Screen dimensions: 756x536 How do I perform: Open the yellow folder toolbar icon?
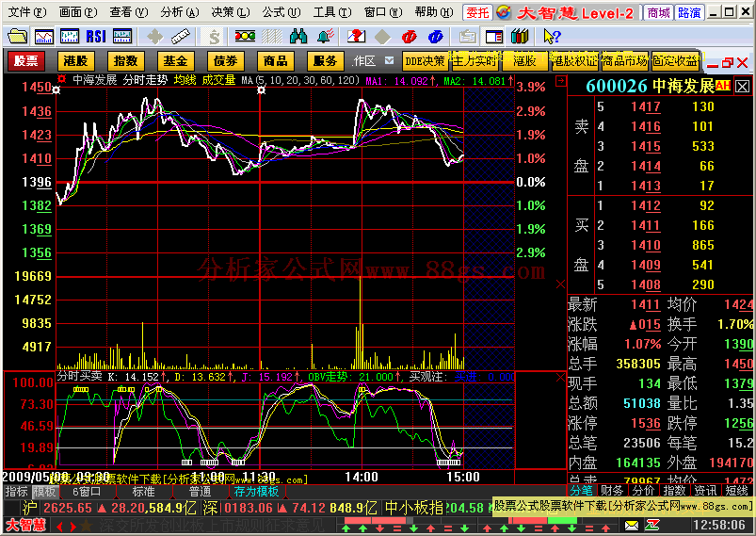(18, 36)
